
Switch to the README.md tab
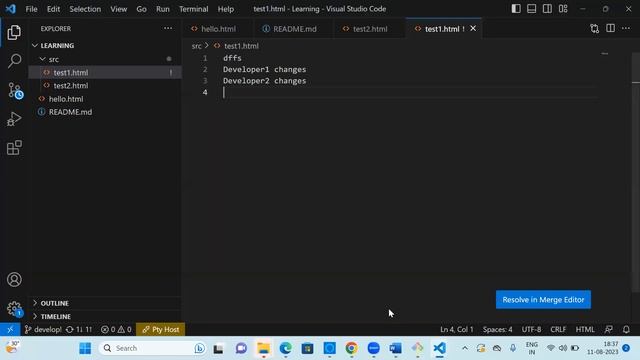(x=294, y=29)
